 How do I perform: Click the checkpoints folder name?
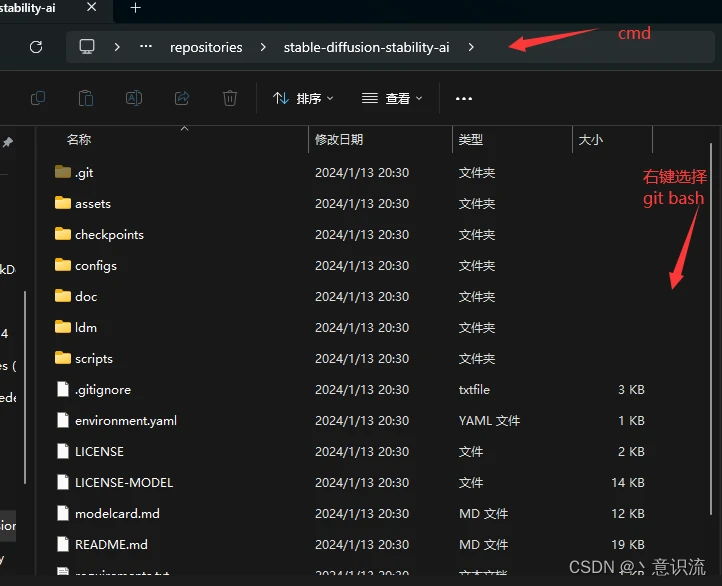[x=110, y=235]
